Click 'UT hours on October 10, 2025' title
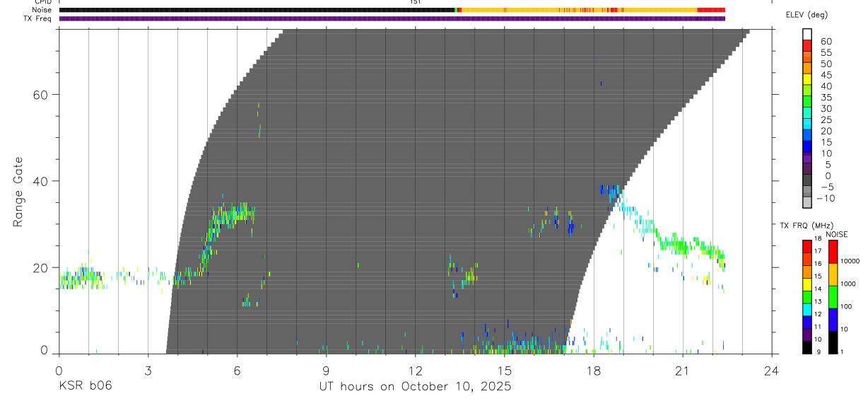868x401 pixels. click(415, 387)
